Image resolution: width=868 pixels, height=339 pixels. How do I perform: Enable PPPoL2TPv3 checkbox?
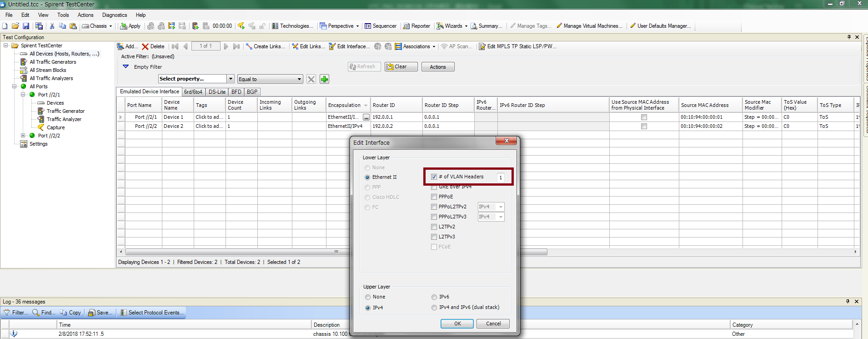pos(434,217)
